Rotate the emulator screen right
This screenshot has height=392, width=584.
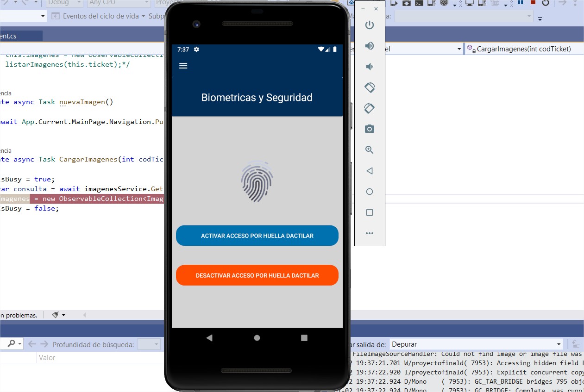point(370,108)
